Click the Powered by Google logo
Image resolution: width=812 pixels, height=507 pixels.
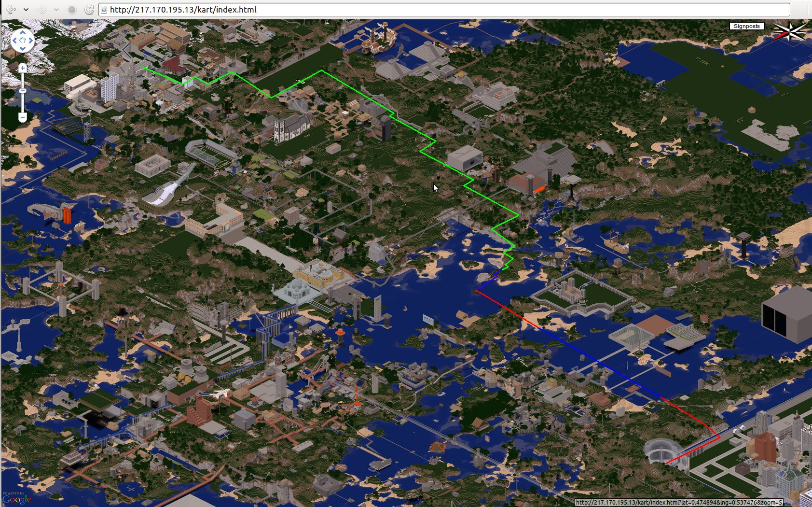17,498
